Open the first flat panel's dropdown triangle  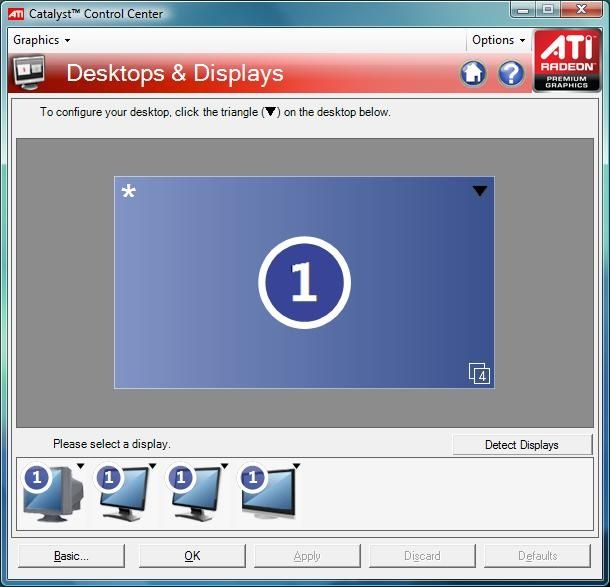(x=152, y=466)
